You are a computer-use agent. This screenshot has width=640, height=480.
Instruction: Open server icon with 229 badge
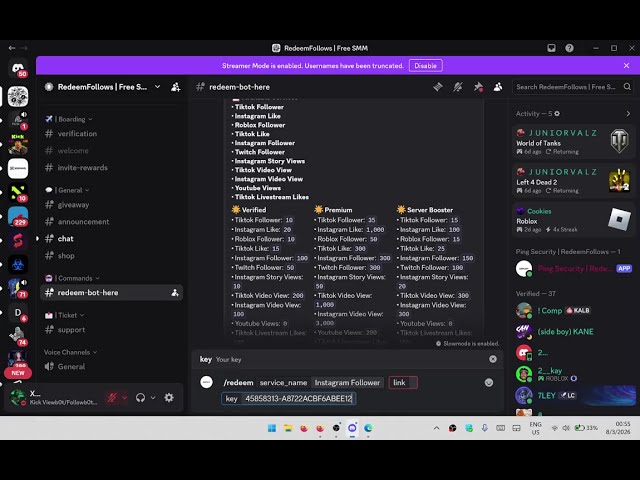pyautogui.click(x=18, y=216)
